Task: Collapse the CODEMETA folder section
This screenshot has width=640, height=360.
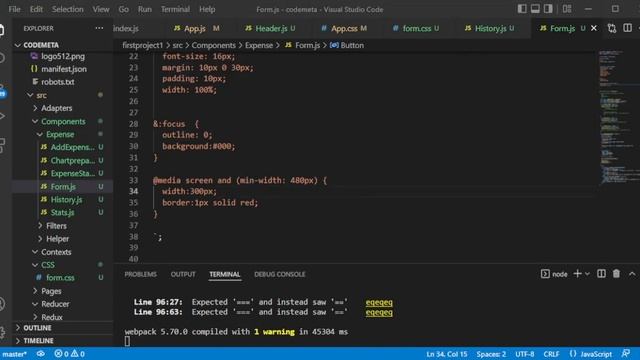Action: tap(41, 45)
